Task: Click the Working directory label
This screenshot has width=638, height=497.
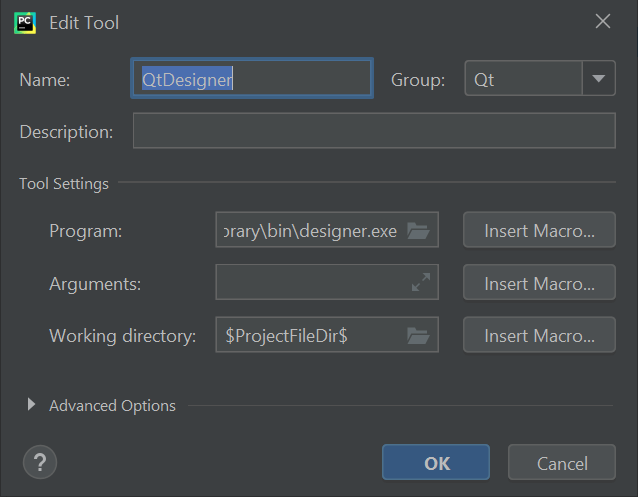Action: pyautogui.click(x=122, y=336)
